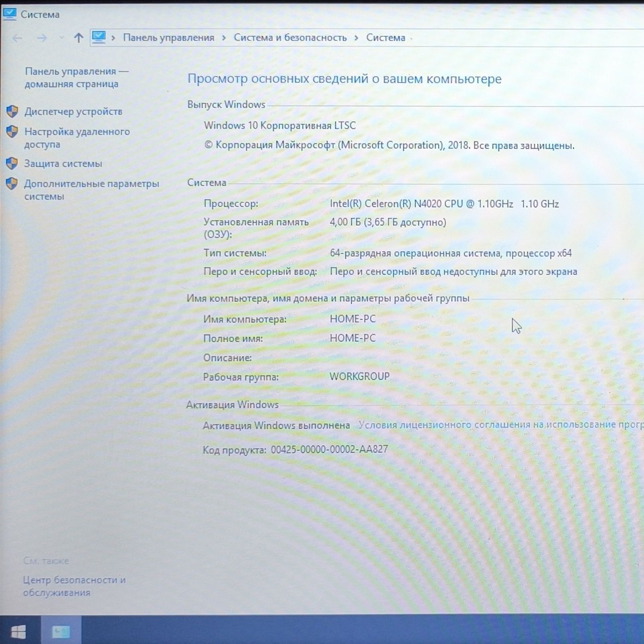The height and width of the screenshot is (644, 644).
Task: Click the computer icon in the address bar
Action: 99,37
